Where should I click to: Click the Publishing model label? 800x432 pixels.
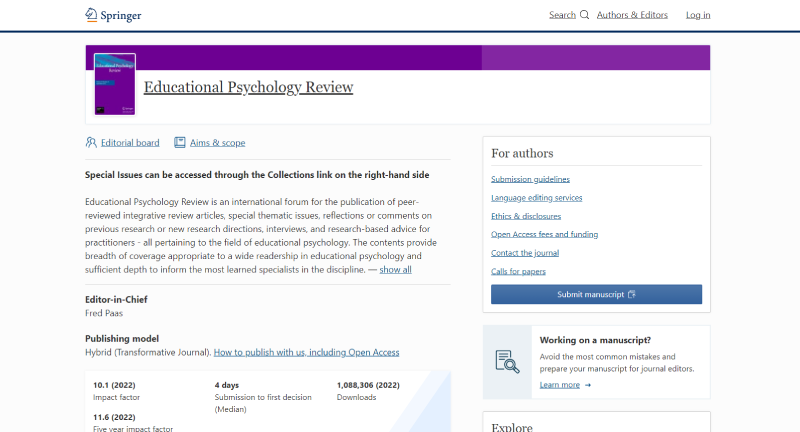(122, 339)
